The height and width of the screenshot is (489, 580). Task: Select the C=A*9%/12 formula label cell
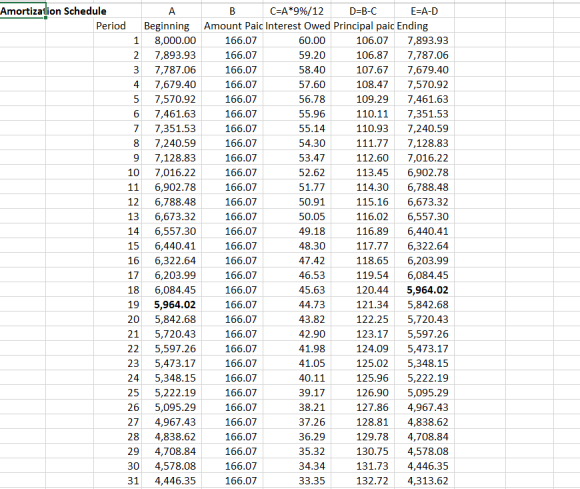297,11
